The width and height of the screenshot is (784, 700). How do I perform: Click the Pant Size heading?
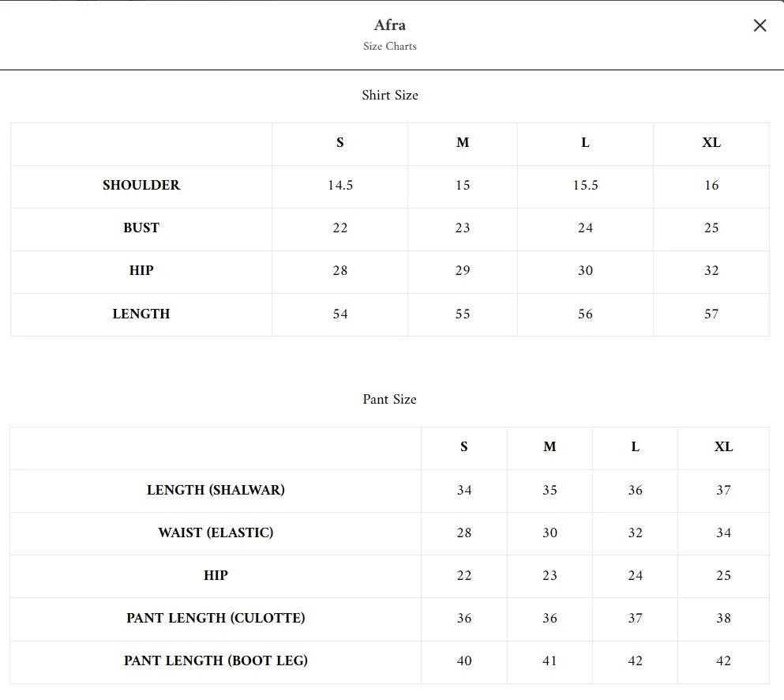390,399
